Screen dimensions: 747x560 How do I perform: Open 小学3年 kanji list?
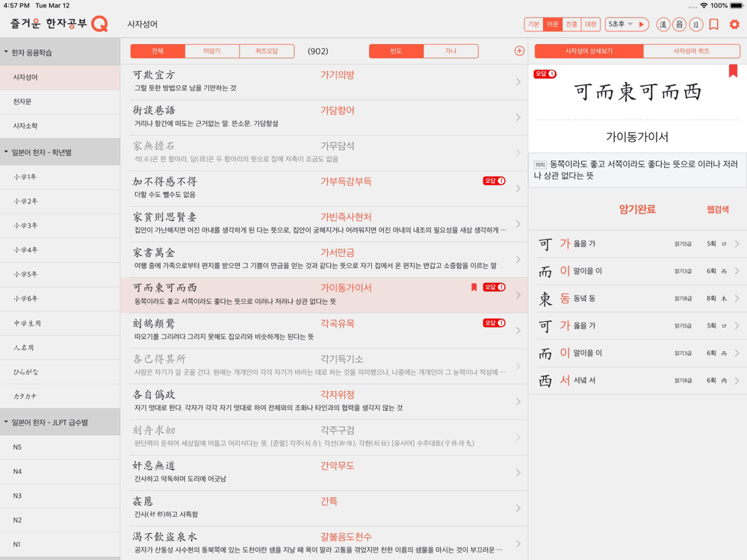(60, 225)
